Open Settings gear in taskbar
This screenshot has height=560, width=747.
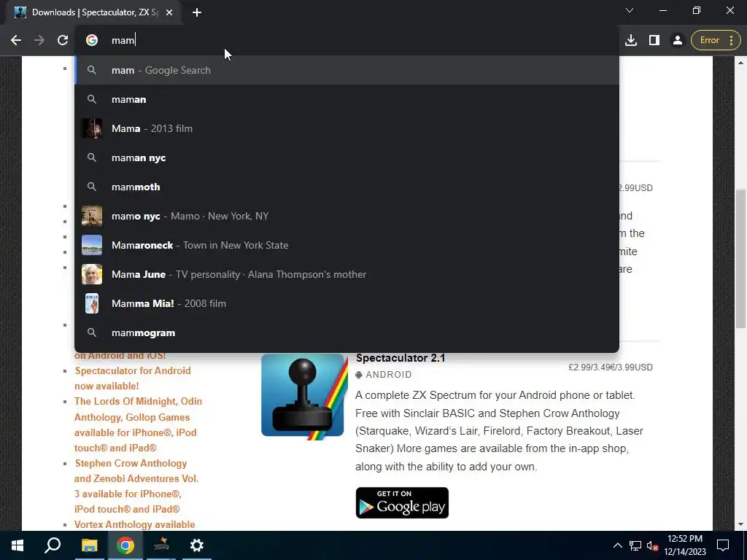coord(197,545)
